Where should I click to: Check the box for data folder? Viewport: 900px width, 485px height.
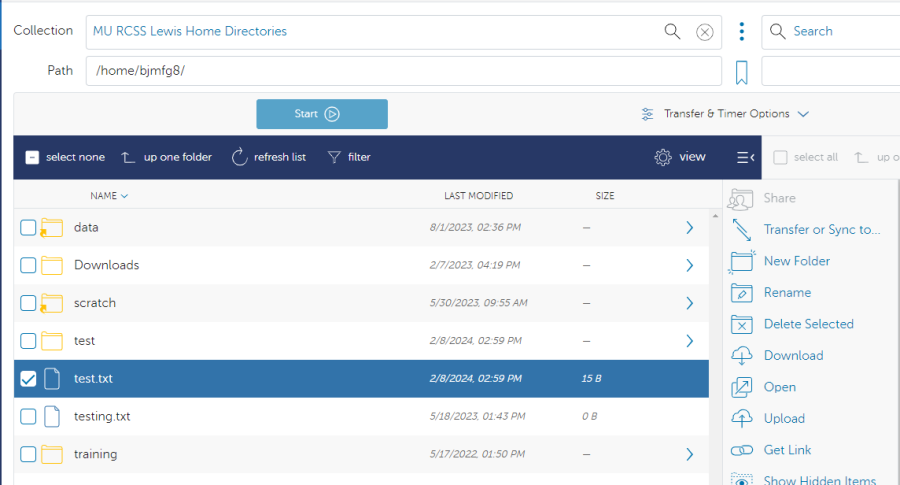(x=28, y=228)
